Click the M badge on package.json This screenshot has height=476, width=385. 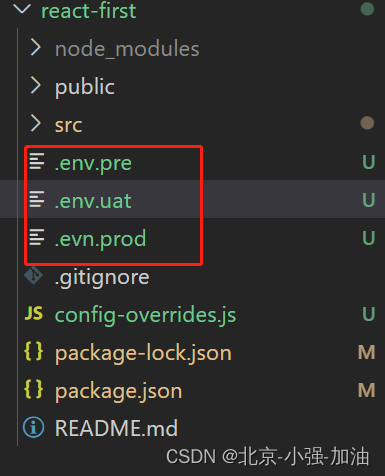[367, 390]
